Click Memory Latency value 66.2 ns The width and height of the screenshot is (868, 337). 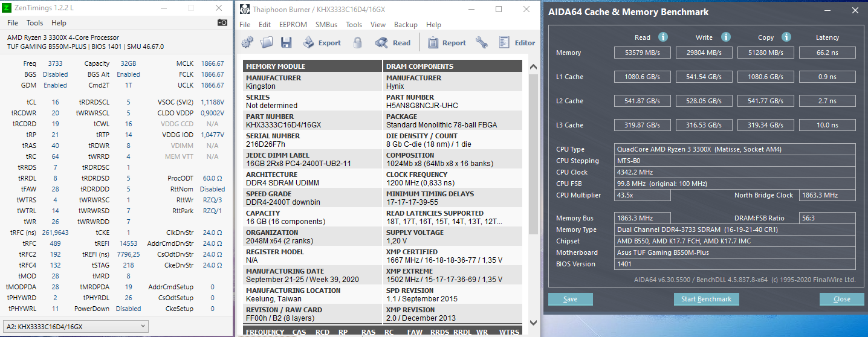click(827, 53)
